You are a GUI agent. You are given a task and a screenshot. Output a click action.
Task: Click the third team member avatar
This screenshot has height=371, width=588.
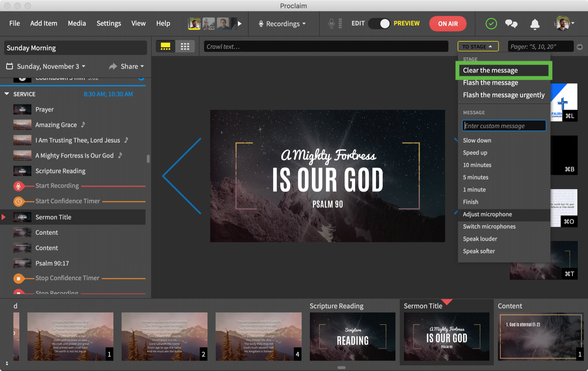pos(223,23)
